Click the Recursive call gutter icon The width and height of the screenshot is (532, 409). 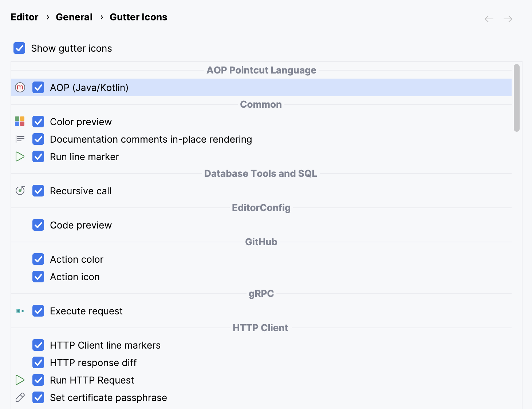click(20, 190)
